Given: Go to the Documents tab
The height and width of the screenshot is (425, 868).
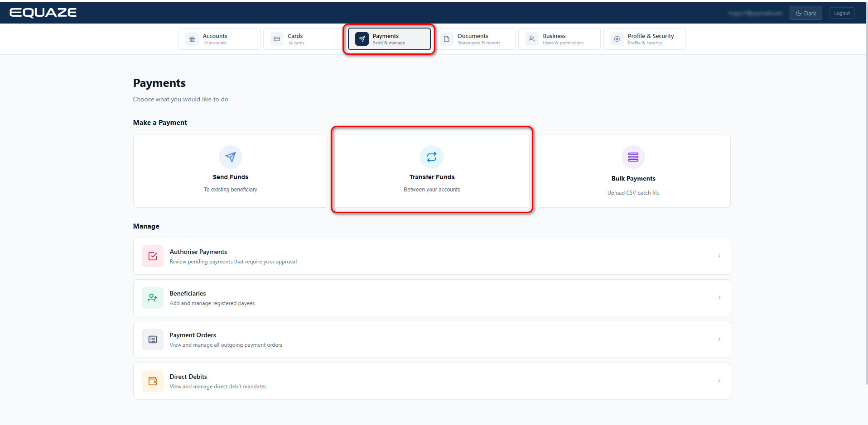Looking at the screenshot, I should [x=474, y=39].
